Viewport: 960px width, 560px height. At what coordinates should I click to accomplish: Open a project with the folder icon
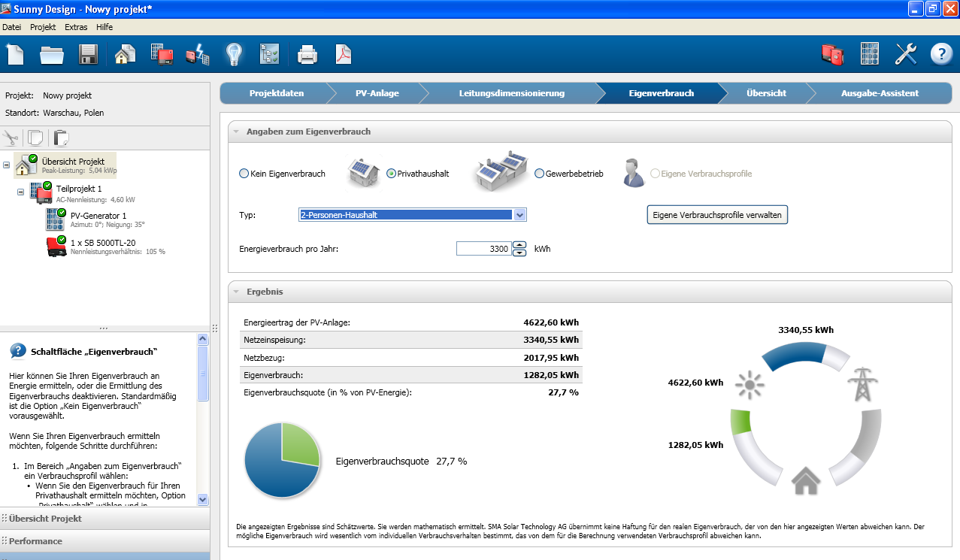52,54
